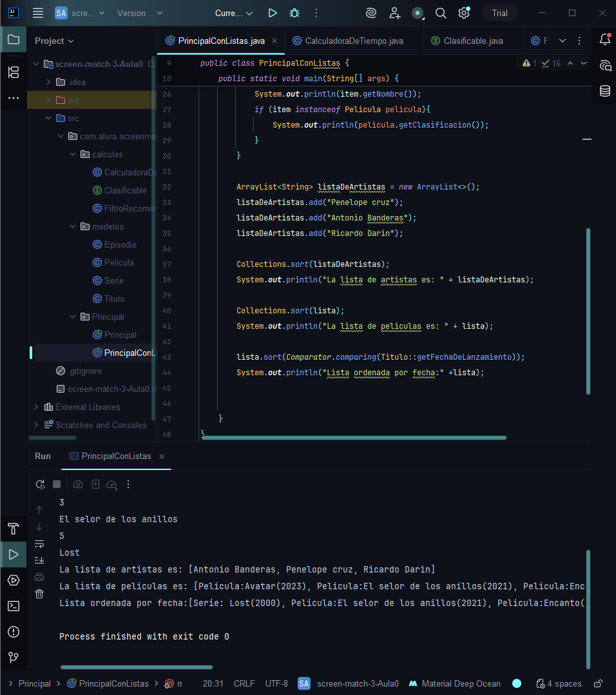616x695 pixels.
Task: Open the Episodio class file
Action: coord(115,245)
